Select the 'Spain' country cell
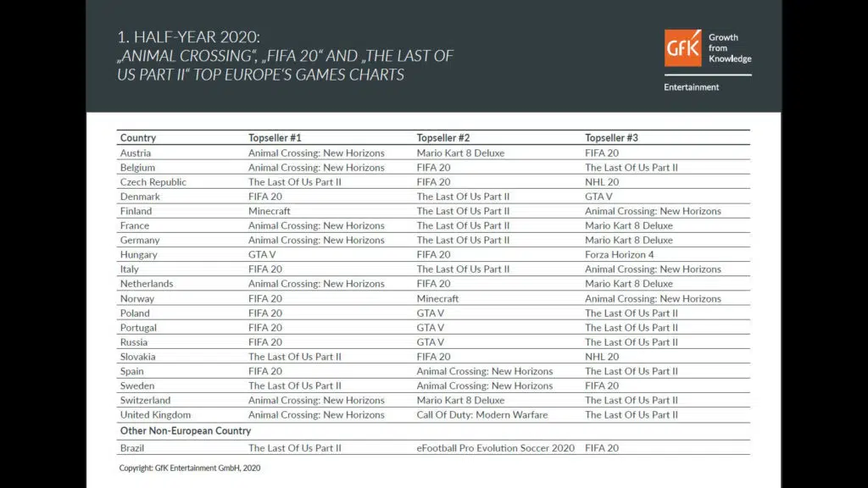The height and width of the screenshot is (488, 868). point(131,371)
